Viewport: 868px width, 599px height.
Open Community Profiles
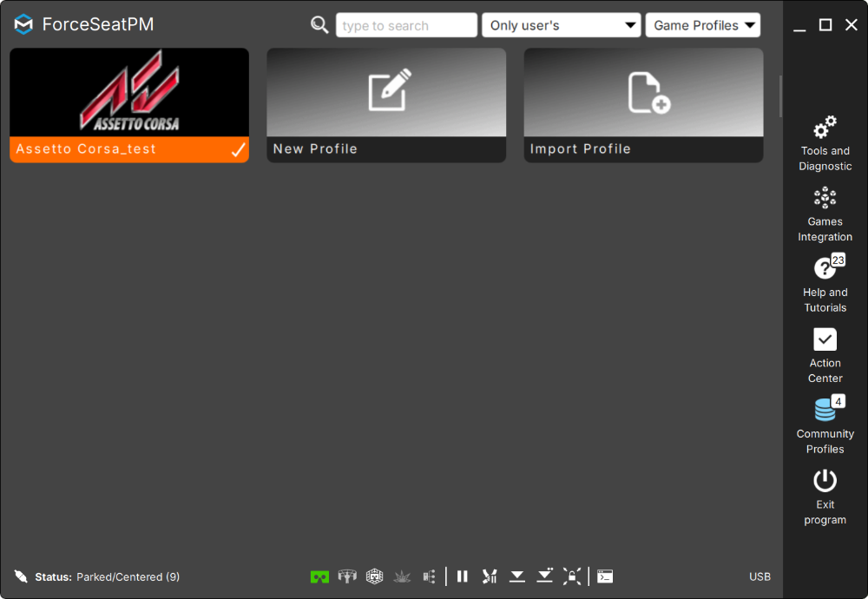click(x=825, y=426)
